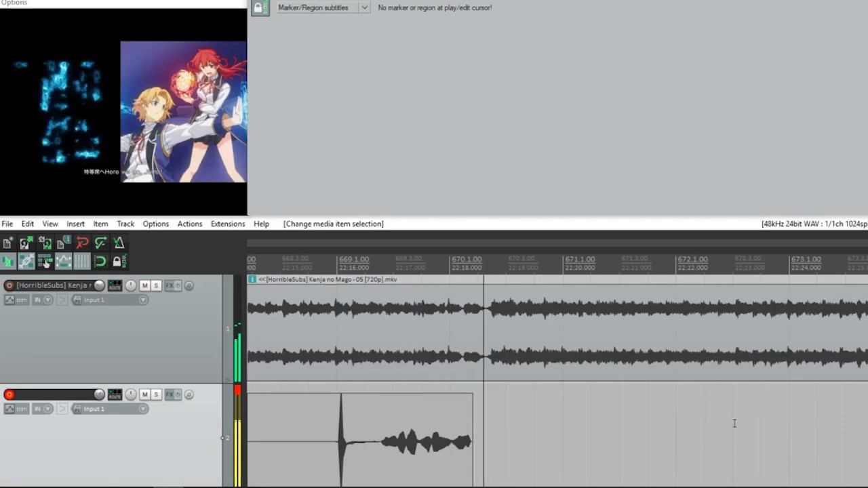Disarm recording on the second track
This screenshot has height=488, width=868.
tap(9, 394)
